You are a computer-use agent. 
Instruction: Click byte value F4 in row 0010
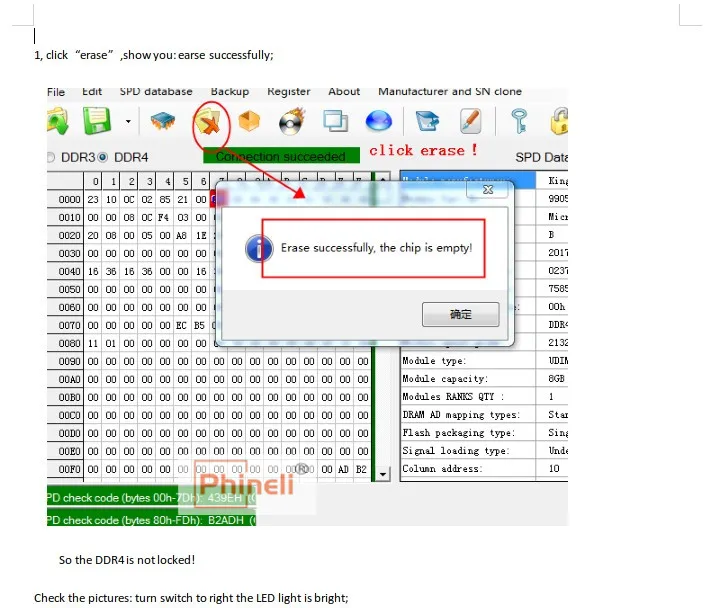164,217
